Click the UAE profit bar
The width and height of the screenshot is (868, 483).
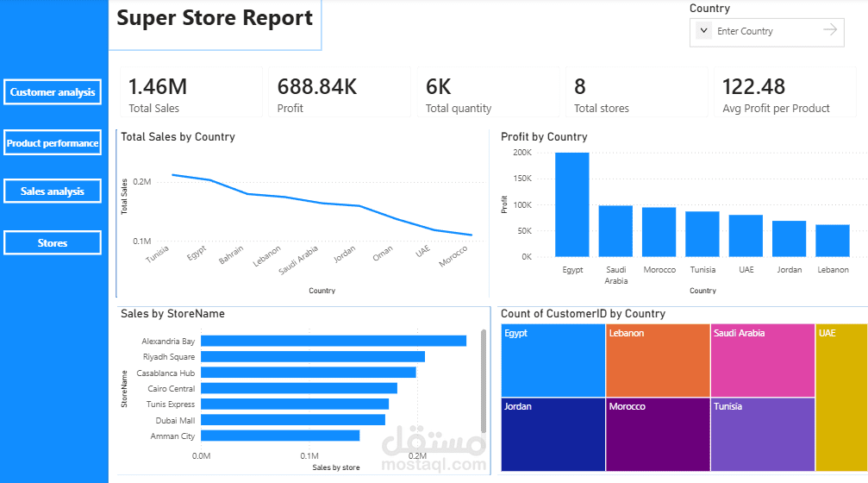pyautogui.click(x=746, y=235)
